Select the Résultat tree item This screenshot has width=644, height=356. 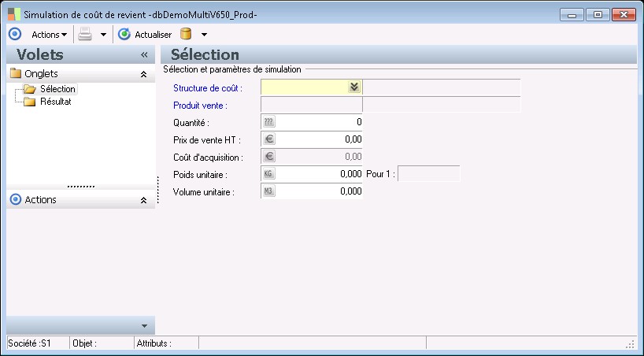[55, 102]
